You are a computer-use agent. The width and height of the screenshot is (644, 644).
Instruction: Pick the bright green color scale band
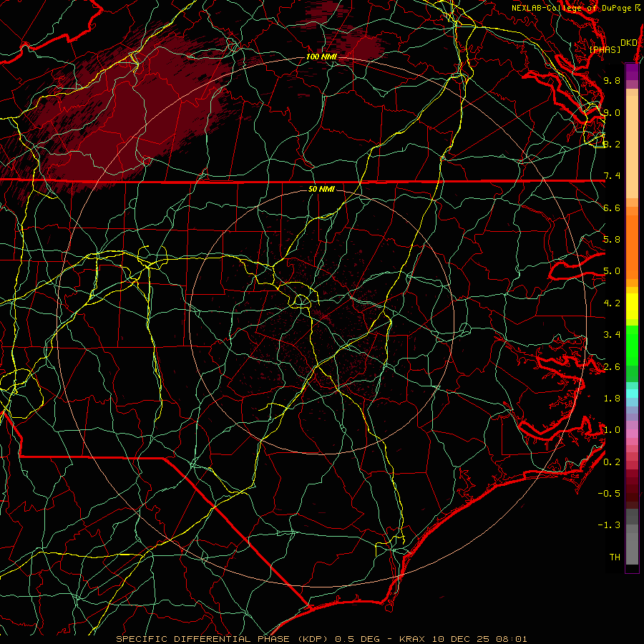[x=632, y=346]
